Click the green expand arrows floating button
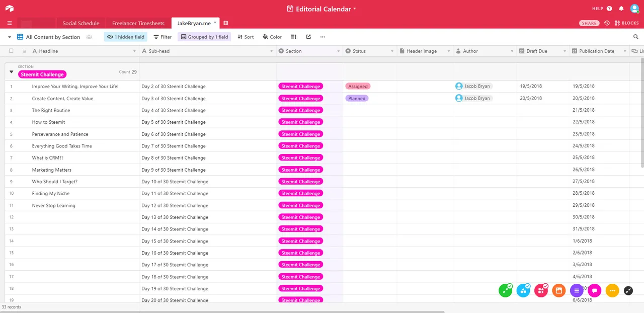 click(x=505, y=290)
